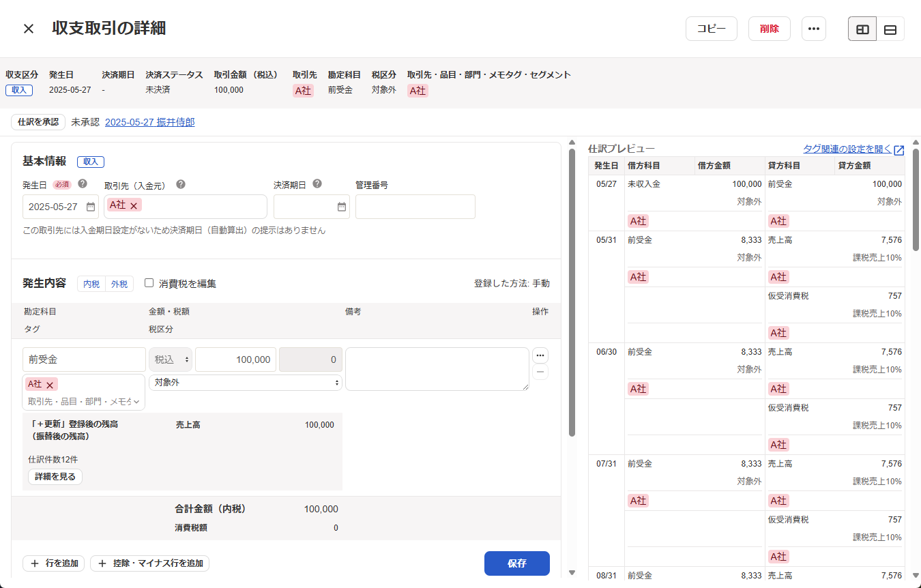This screenshot has height=588, width=921.
Task: Open the calendar picker in the 決済期日 field
Action: click(x=341, y=207)
